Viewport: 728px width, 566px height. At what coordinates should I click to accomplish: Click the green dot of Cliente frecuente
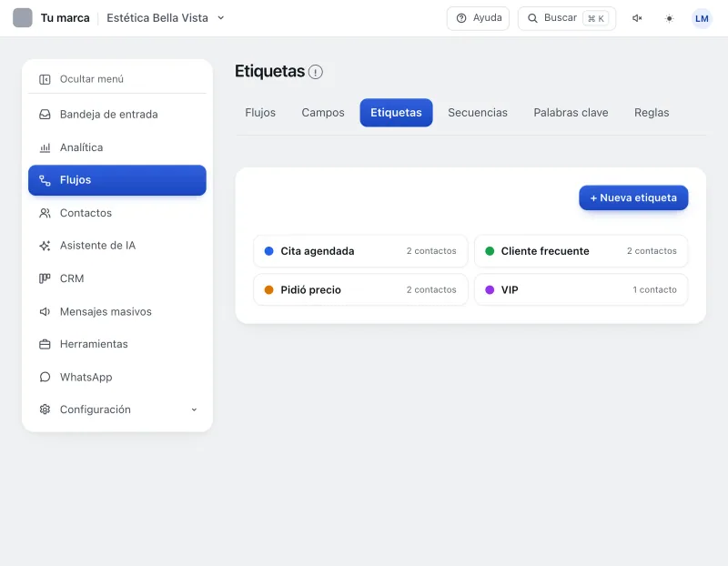tap(490, 251)
